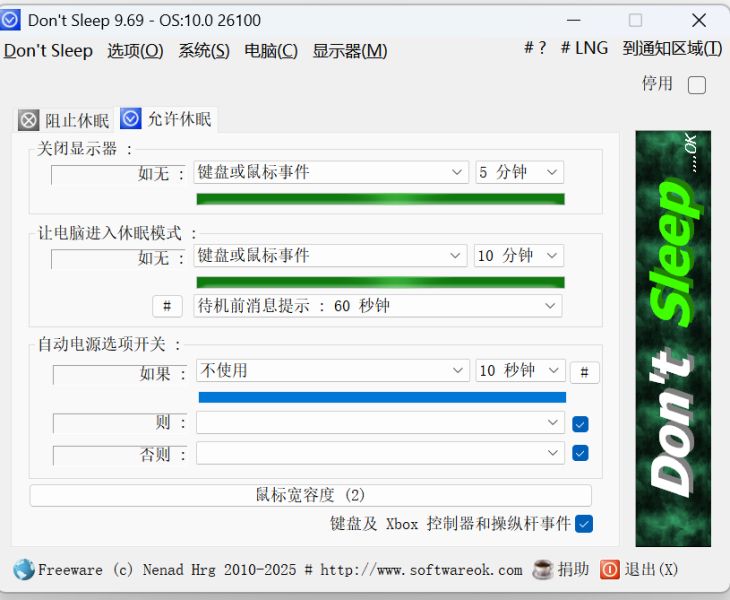
Task: Click the softwareok.com freeware link
Action: pos(280,569)
